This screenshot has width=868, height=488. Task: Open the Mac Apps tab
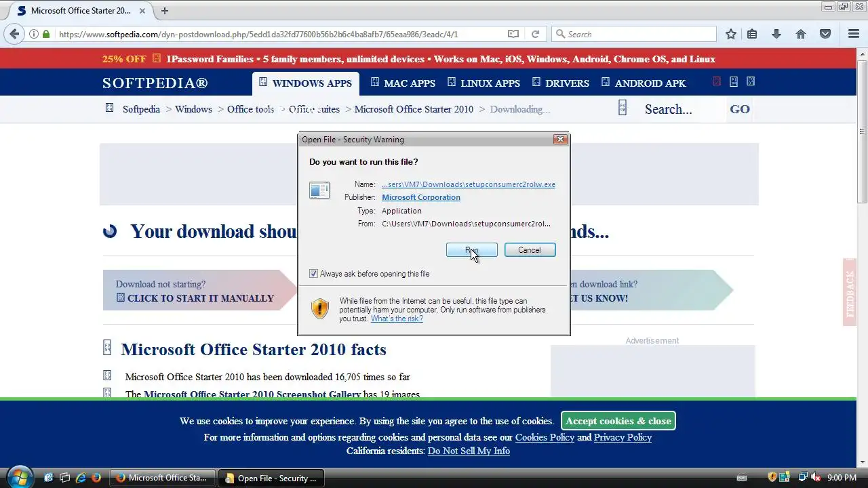point(403,83)
